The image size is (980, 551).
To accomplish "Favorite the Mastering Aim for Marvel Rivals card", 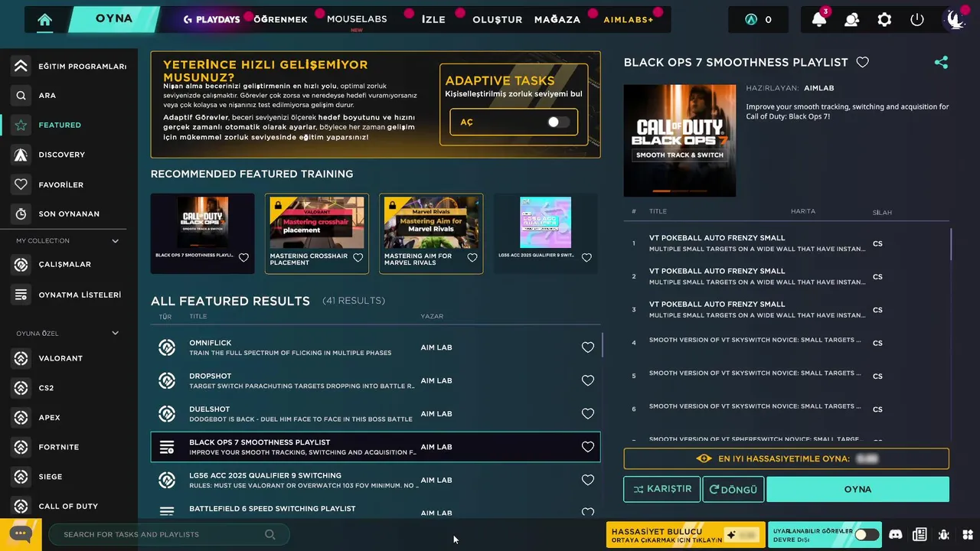I will [472, 258].
